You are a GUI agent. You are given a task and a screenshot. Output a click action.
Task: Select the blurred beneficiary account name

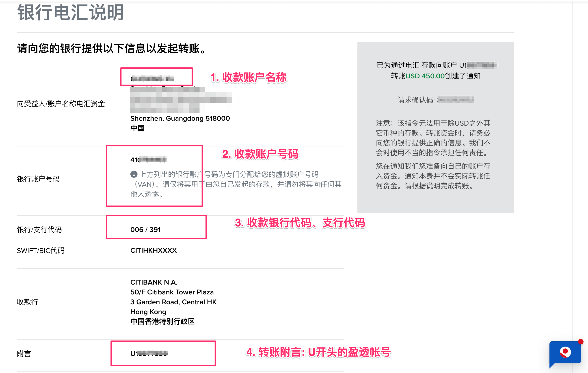pos(152,79)
